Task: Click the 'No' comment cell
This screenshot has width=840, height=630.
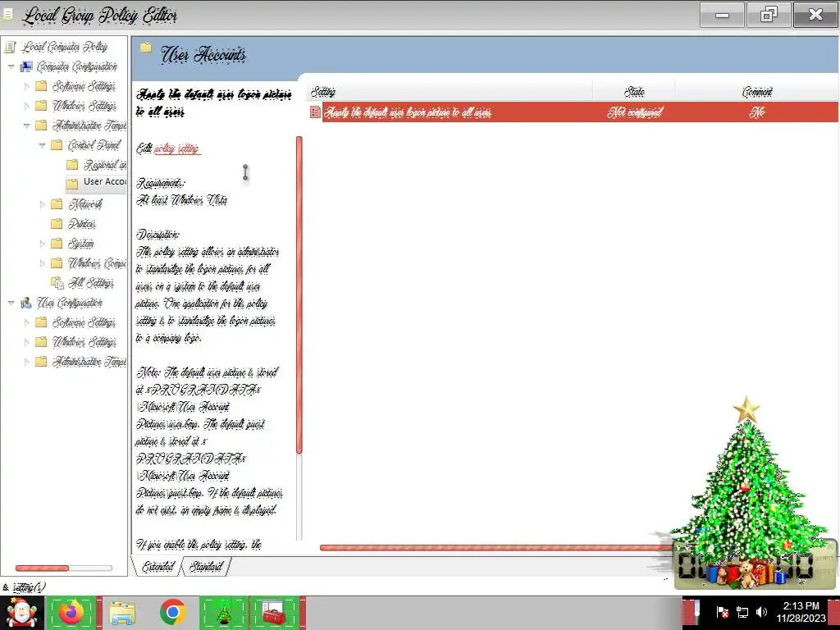Action: coord(757,112)
